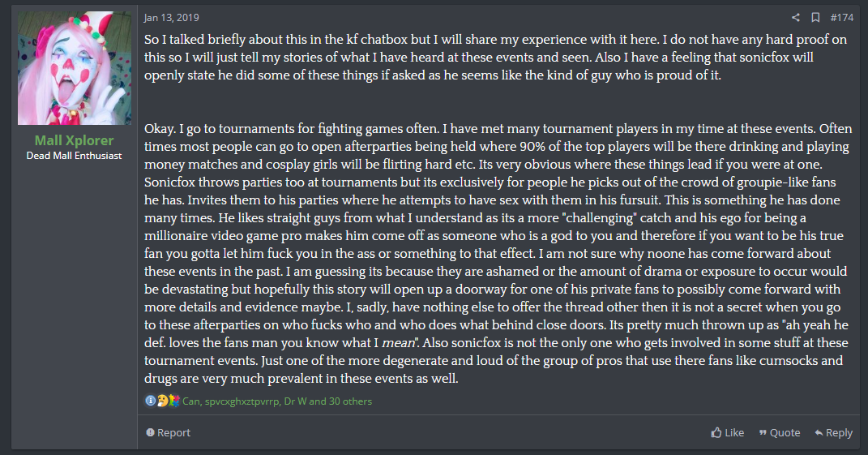
Task: Open the #174 post permalink
Action: tap(841, 18)
